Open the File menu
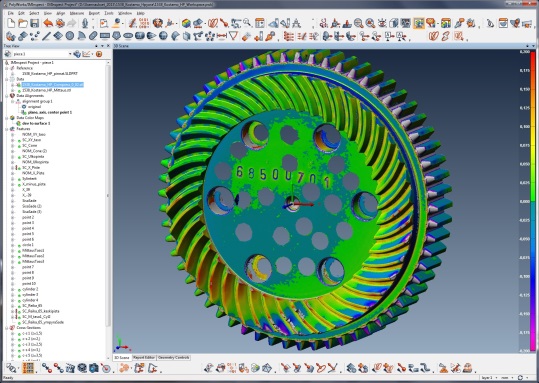The image size is (539, 383). click(11, 13)
